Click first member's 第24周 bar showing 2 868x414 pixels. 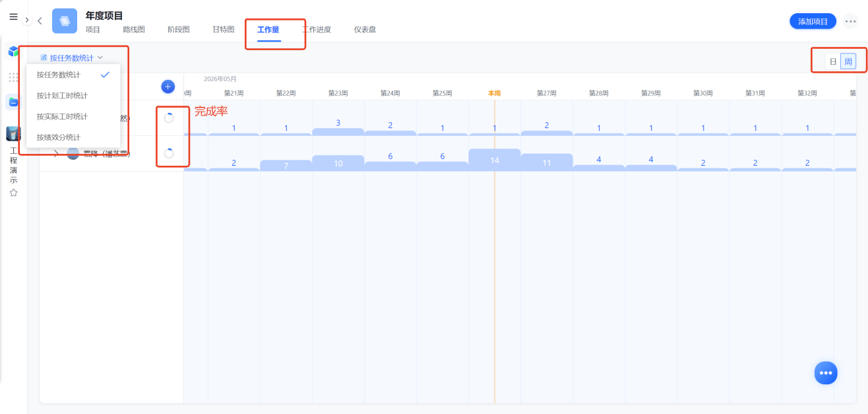click(x=390, y=133)
